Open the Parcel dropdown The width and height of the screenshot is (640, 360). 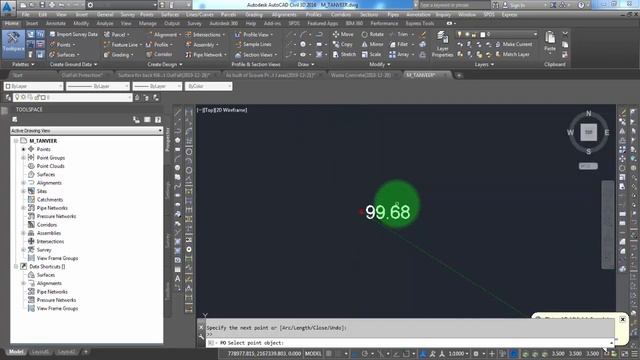click(x=117, y=35)
